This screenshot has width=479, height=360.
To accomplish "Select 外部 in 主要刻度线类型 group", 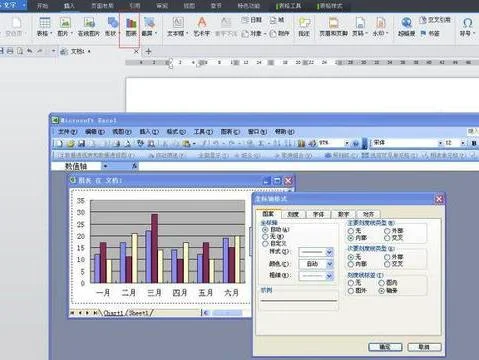I will click(x=387, y=230).
